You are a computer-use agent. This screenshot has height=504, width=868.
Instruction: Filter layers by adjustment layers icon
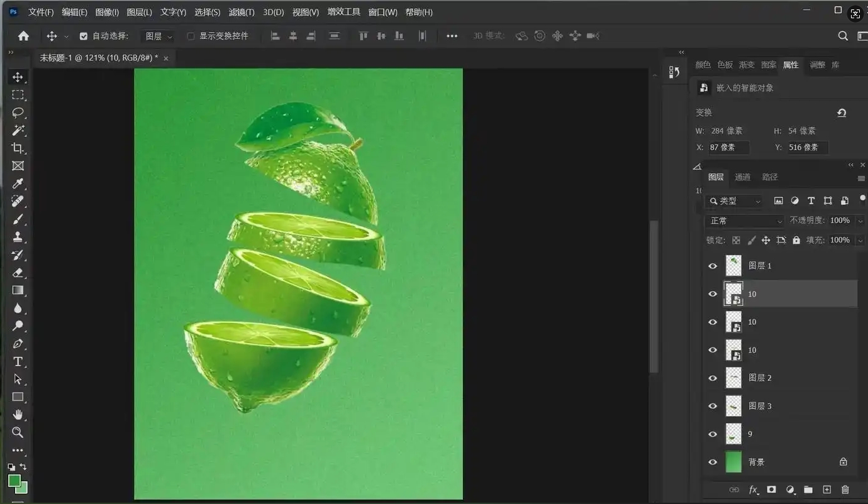[x=794, y=201]
